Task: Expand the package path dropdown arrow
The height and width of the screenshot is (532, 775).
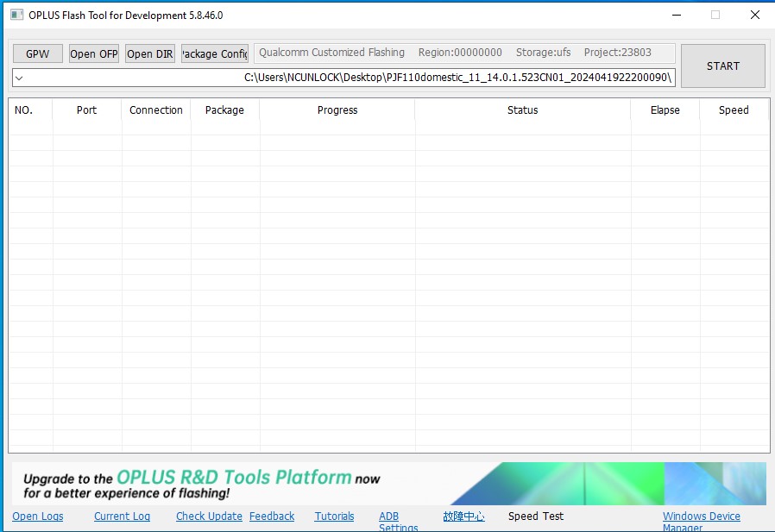Action: pyautogui.click(x=19, y=78)
